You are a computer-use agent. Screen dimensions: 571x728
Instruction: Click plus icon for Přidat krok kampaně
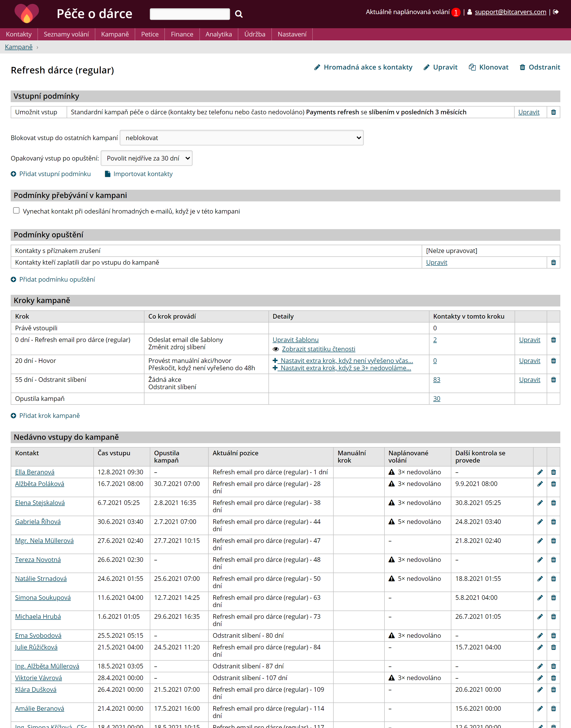13,416
